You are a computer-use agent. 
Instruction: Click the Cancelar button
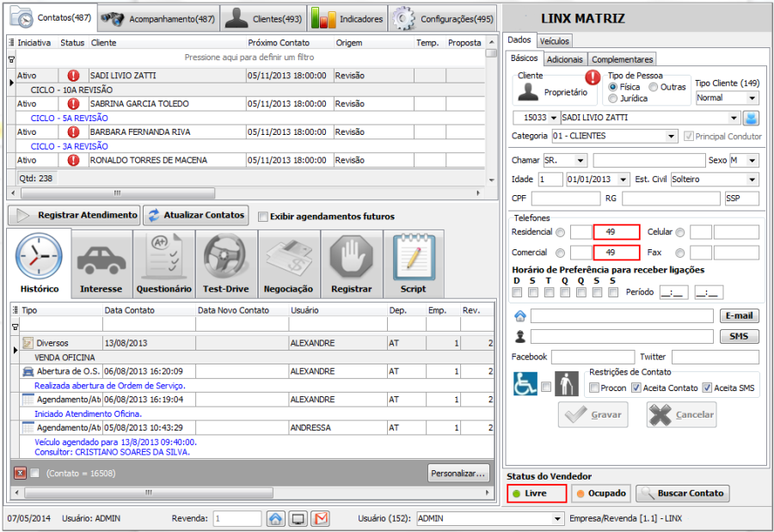682,415
